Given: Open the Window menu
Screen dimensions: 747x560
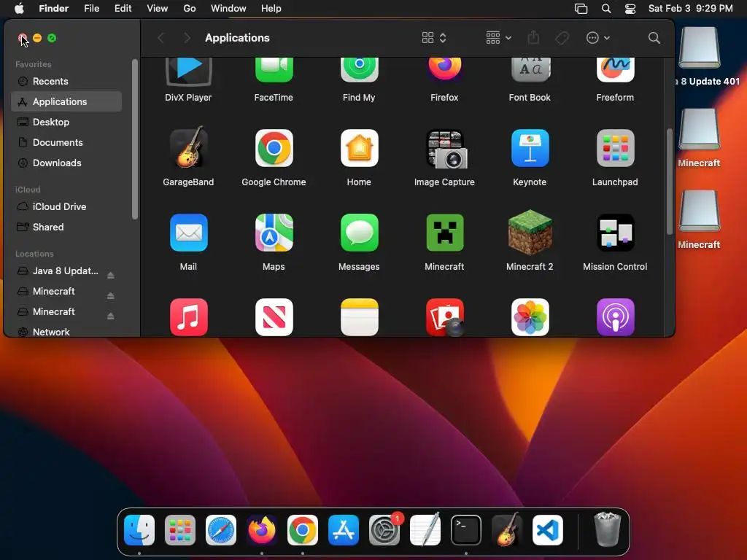Looking at the screenshot, I should [228, 9].
